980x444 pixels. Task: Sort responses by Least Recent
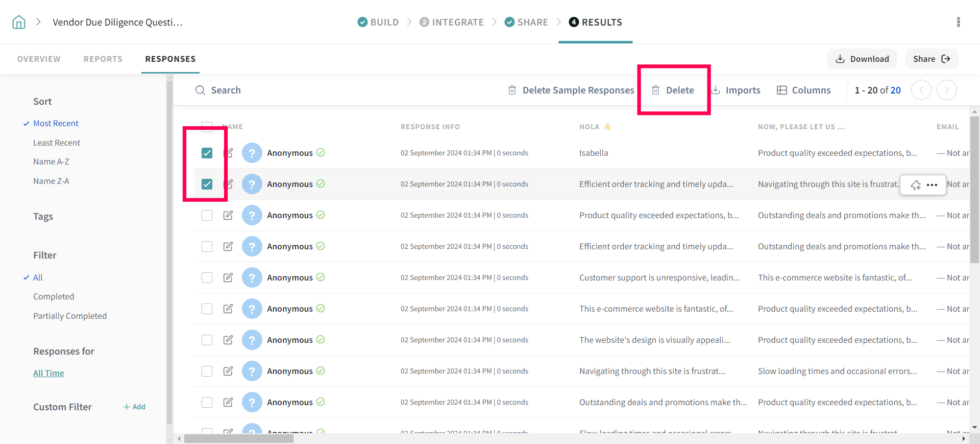point(57,143)
